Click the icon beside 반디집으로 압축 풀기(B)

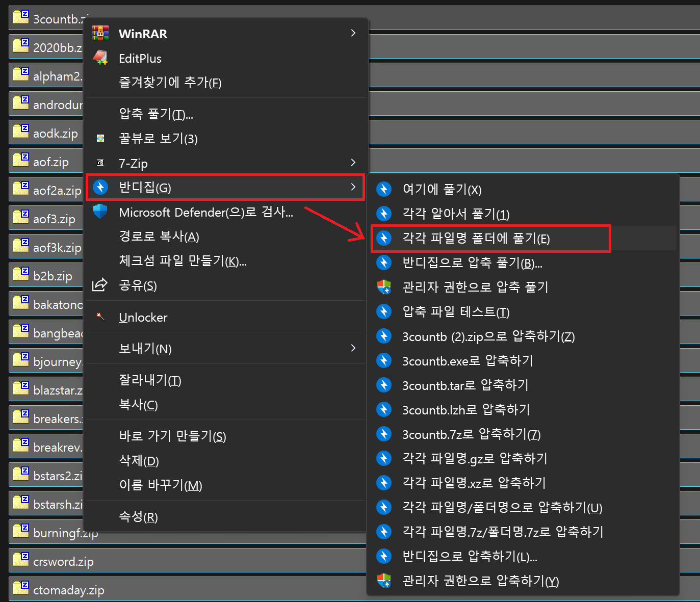tap(384, 263)
